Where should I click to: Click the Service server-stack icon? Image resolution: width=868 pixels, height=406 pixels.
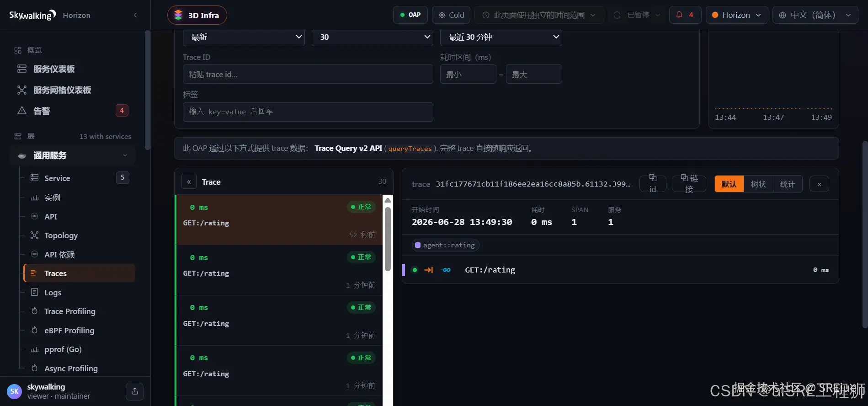pos(34,178)
